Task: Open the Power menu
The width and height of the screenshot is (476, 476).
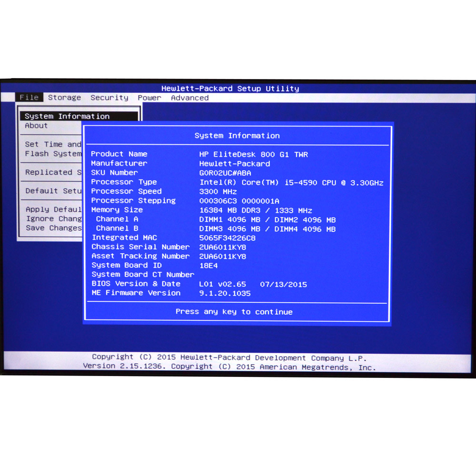Action: [x=149, y=98]
